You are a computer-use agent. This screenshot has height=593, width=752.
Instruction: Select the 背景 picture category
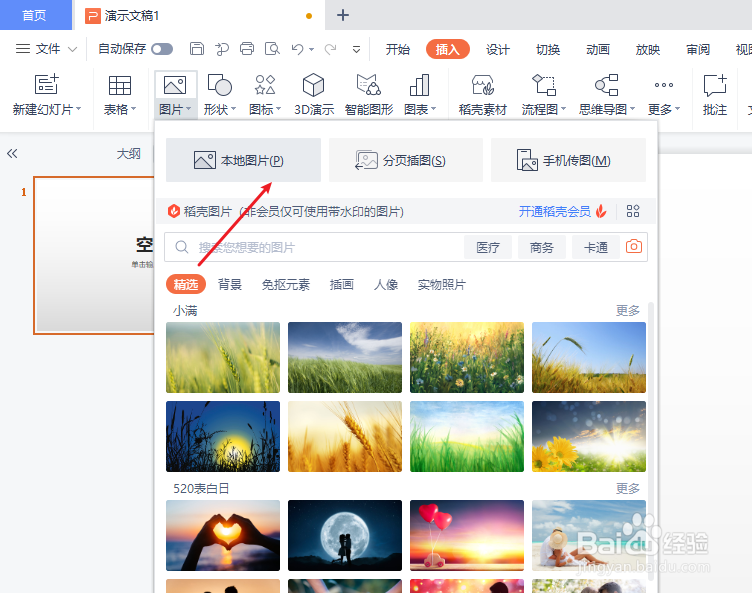[230, 285]
